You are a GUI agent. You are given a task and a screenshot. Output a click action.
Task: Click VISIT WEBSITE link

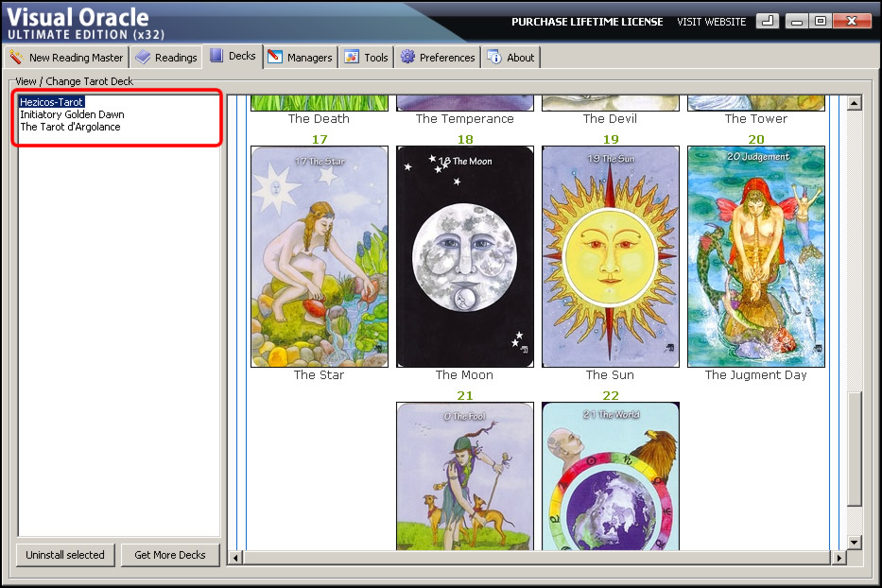click(x=712, y=22)
